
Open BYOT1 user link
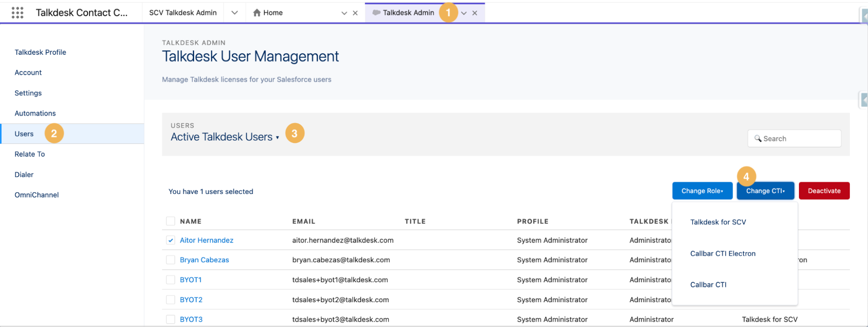pyautogui.click(x=191, y=280)
